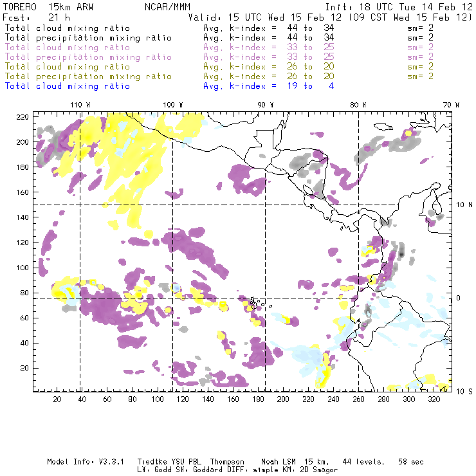Select the '200' value on the y-axis

click(x=23, y=142)
